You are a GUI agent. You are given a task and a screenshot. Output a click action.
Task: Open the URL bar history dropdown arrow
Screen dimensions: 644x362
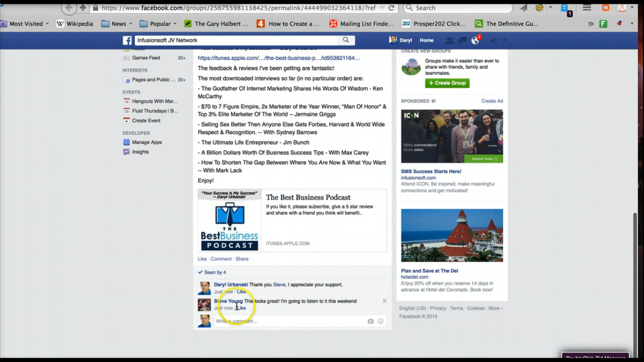click(382, 8)
